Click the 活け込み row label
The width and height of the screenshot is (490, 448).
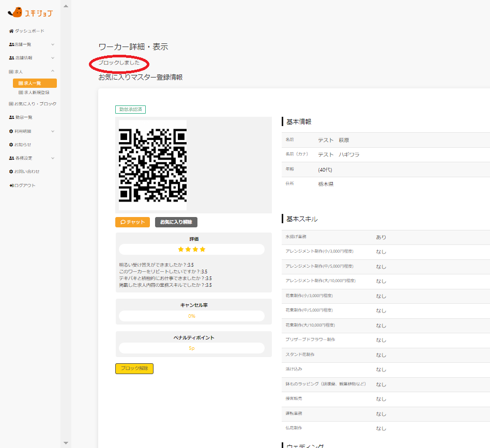(x=294, y=369)
